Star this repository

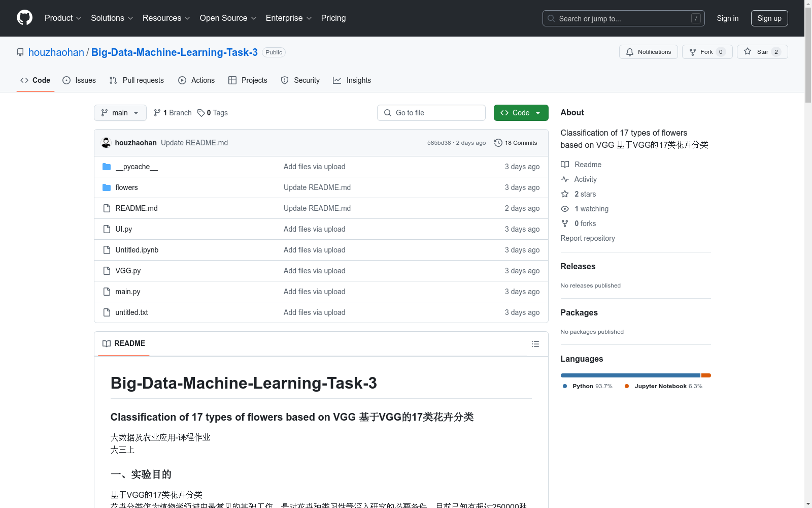(762, 52)
